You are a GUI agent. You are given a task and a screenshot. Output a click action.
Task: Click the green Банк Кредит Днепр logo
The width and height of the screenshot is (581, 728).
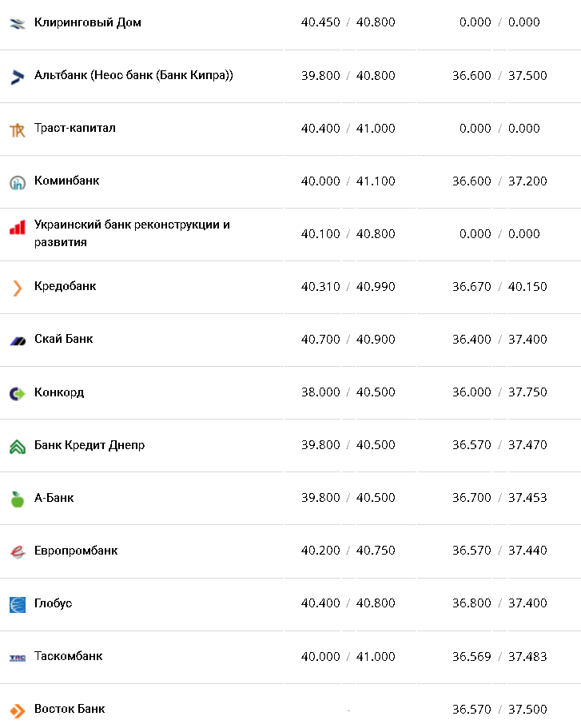pyautogui.click(x=18, y=446)
